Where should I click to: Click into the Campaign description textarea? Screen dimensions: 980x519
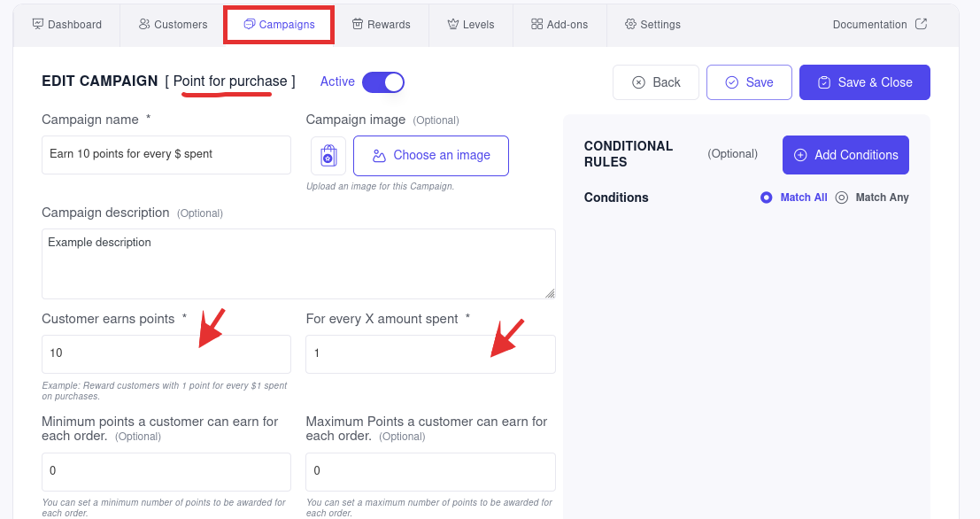click(x=298, y=263)
